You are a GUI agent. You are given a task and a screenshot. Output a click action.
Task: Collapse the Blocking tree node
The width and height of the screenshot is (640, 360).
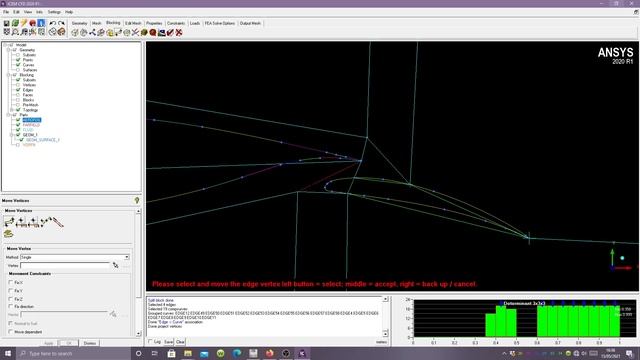pyautogui.click(x=9, y=75)
